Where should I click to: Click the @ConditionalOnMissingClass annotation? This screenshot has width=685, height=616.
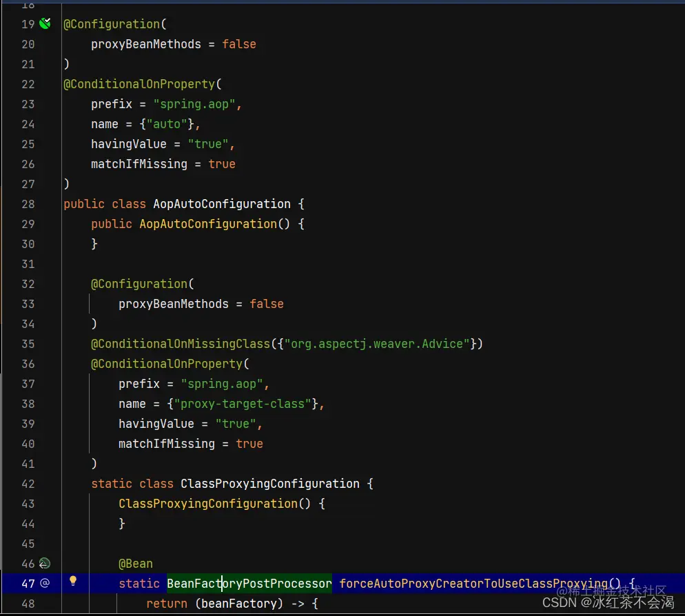tap(181, 344)
